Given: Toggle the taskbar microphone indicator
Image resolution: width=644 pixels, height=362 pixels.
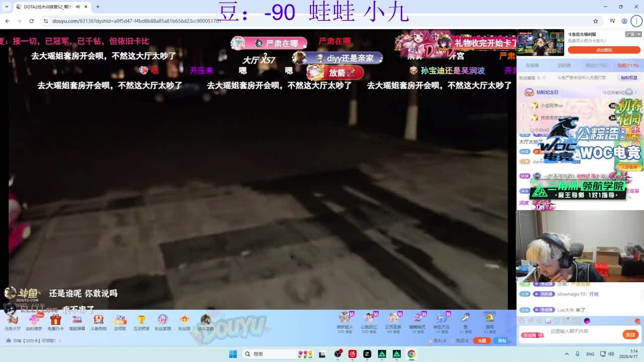Looking at the screenshot, I should pyautogui.click(x=577, y=354).
